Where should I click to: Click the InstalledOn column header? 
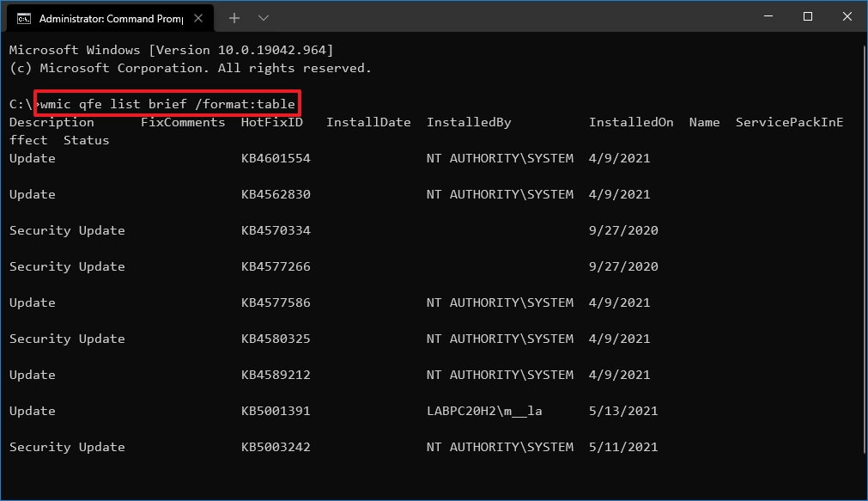(631, 121)
